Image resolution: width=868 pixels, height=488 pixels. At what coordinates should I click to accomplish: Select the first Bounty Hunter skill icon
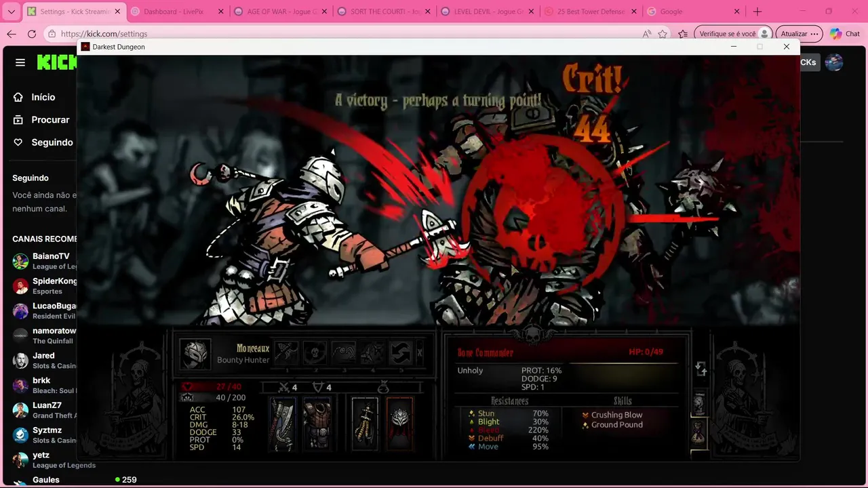pyautogui.click(x=286, y=352)
